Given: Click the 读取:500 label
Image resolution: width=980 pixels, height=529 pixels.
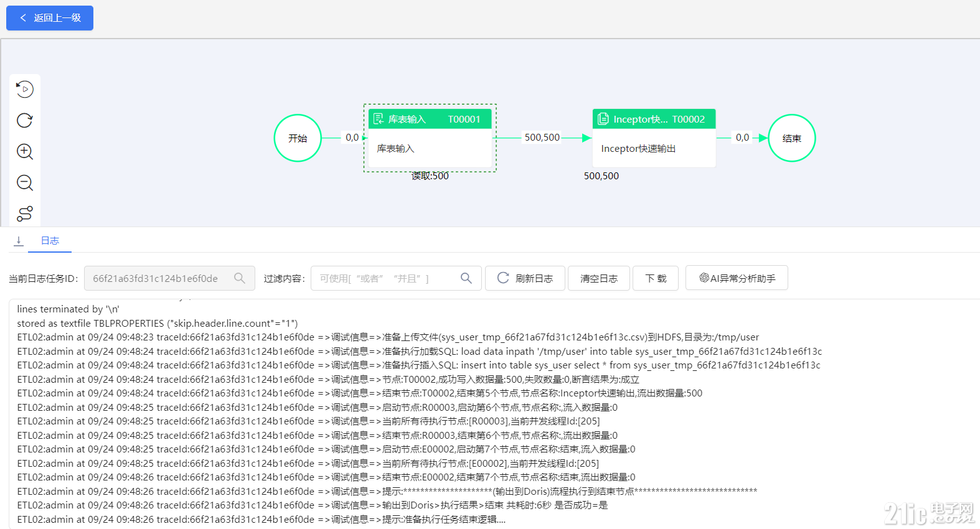Looking at the screenshot, I should point(430,176).
